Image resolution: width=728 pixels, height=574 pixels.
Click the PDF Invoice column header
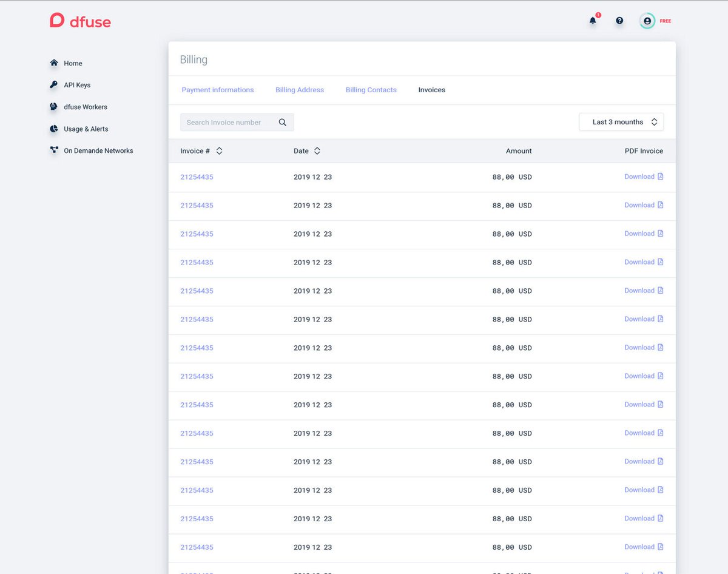coord(644,151)
